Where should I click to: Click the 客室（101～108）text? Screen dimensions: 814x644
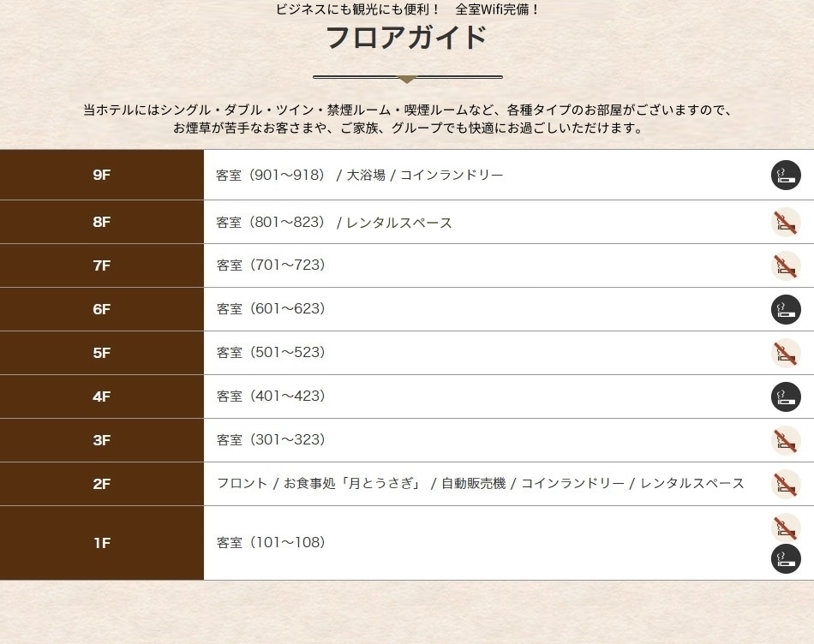pyautogui.click(x=271, y=543)
